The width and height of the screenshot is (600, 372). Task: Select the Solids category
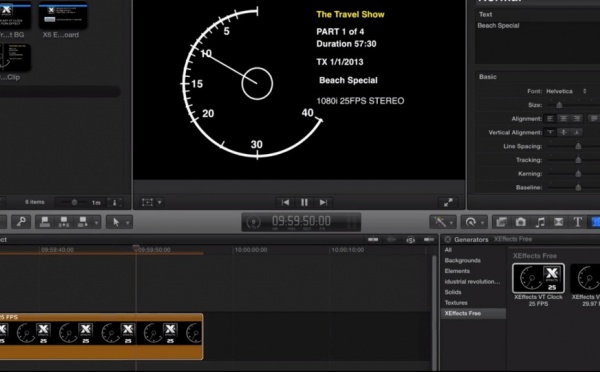coord(453,292)
